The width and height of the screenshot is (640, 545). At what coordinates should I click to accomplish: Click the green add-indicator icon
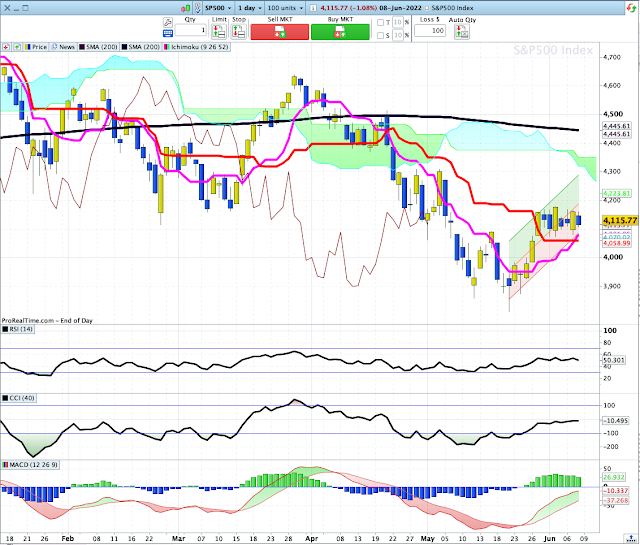[17, 47]
